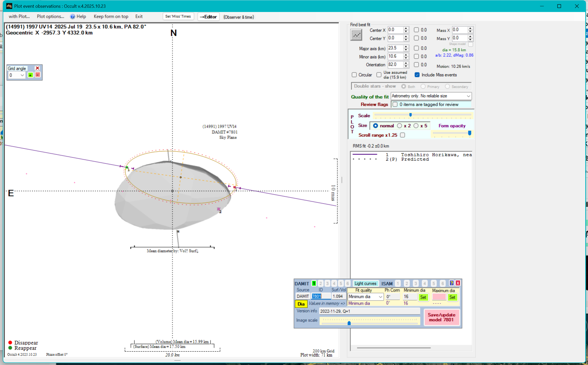Click the red minus Grid angle button
Viewport: 588px width, 365px height.
coord(37,75)
